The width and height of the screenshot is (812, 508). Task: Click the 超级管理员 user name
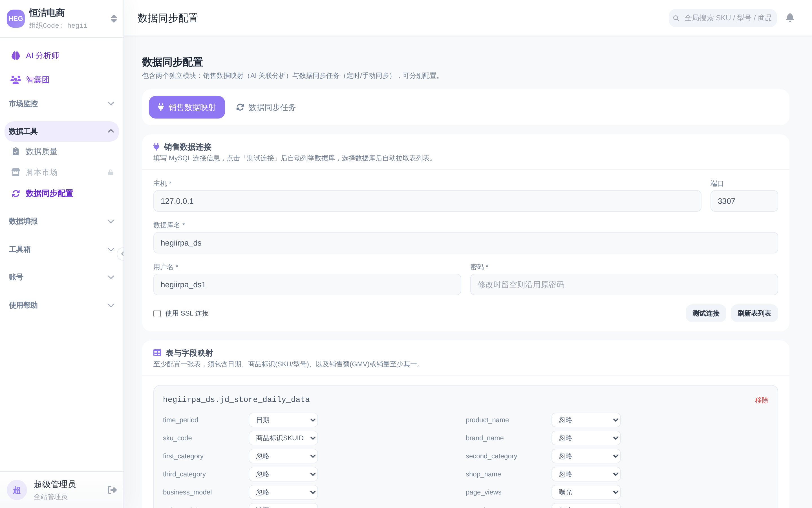[55, 484]
